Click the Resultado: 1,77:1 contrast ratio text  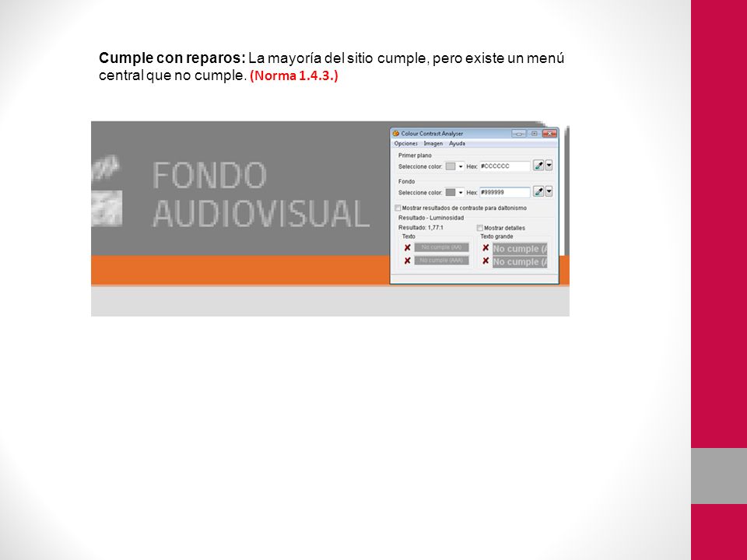[x=421, y=228]
